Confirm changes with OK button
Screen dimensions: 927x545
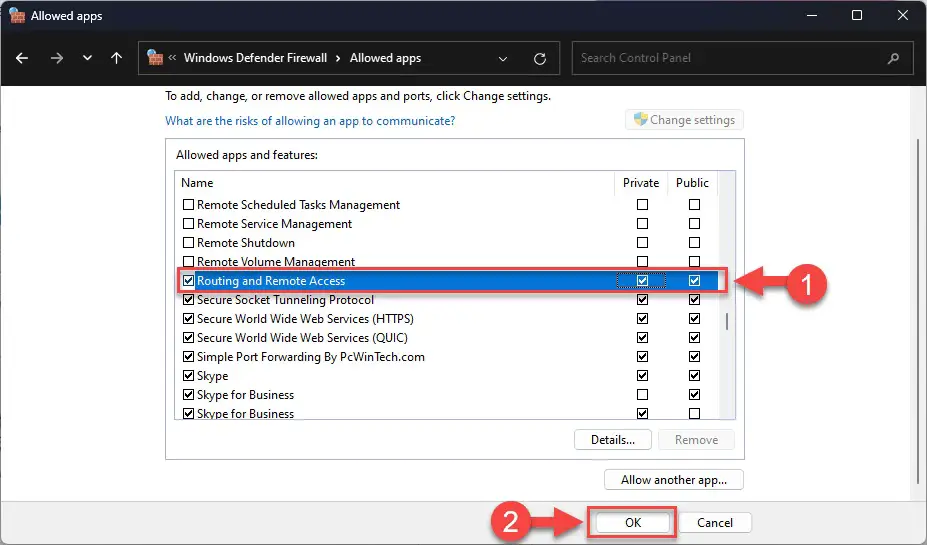tap(633, 523)
